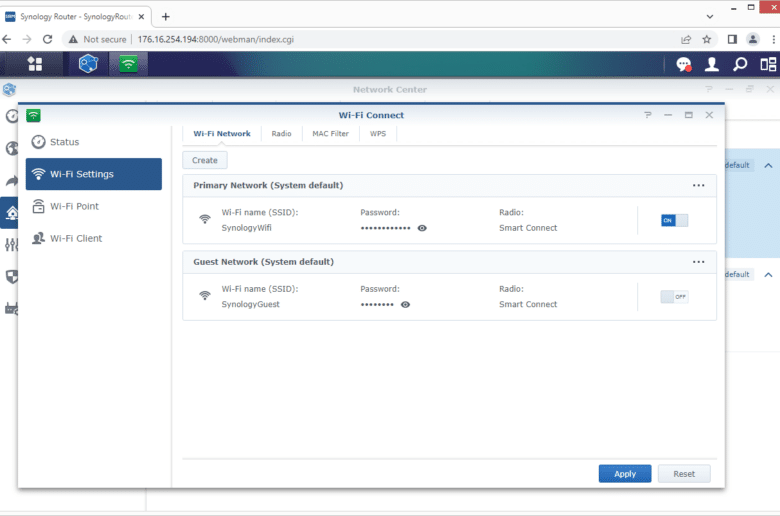Open the SRM search magnifier icon
Screen dimensions: 780x516
coord(740,64)
